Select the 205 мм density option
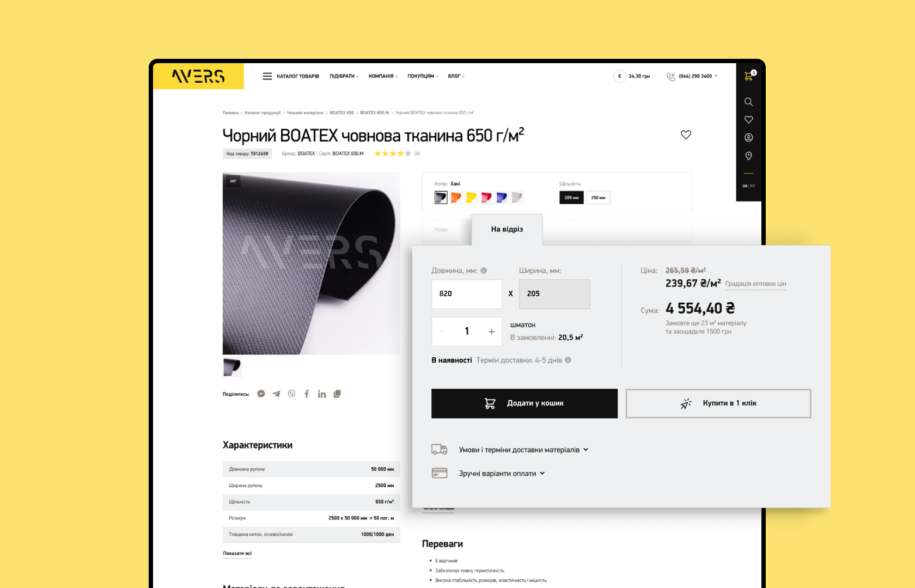The height and width of the screenshot is (588, 915). [x=571, y=198]
